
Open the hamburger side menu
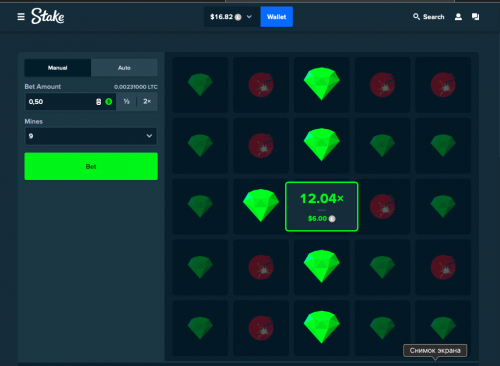click(x=21, y=17)
